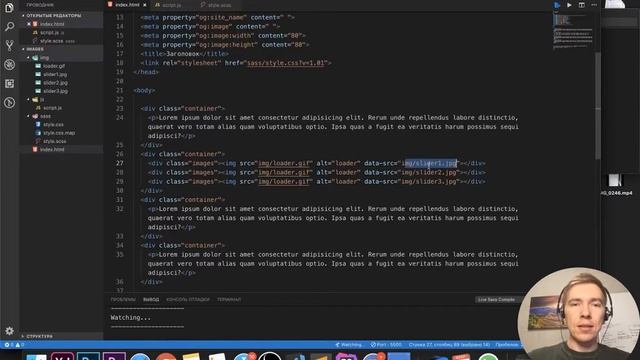Open script.js inside the js folder
Screen dimensions: 640x360
coord(52,108)
